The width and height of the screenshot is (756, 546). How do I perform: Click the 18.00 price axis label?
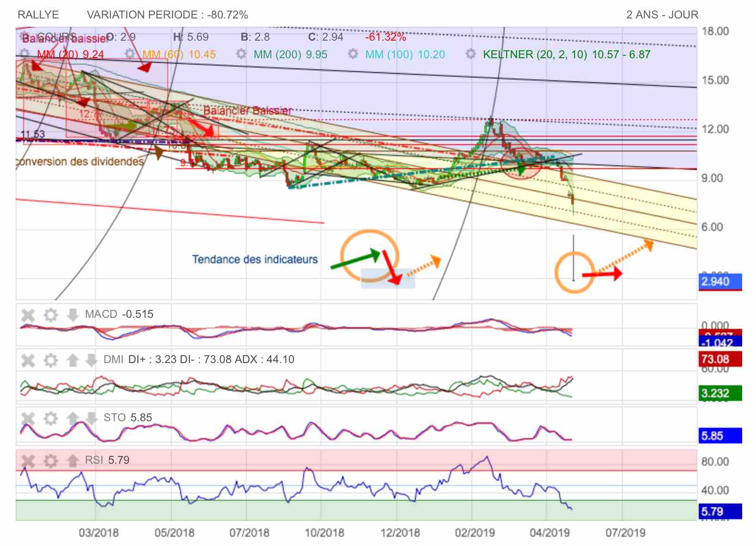[x=715, y=31]
